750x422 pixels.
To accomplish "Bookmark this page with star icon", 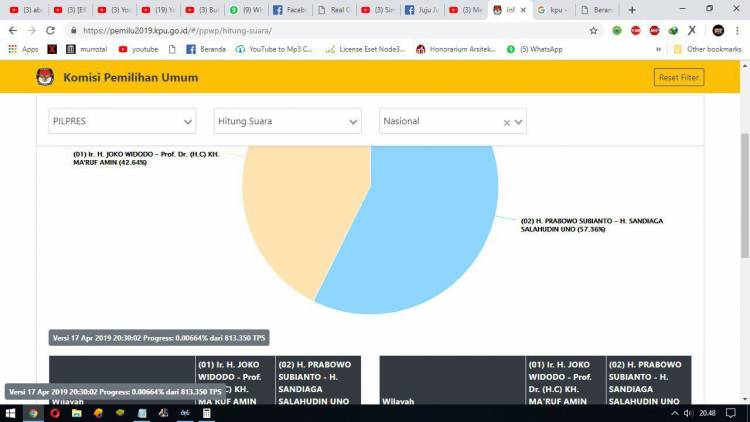I will click(x=593, y=30).
